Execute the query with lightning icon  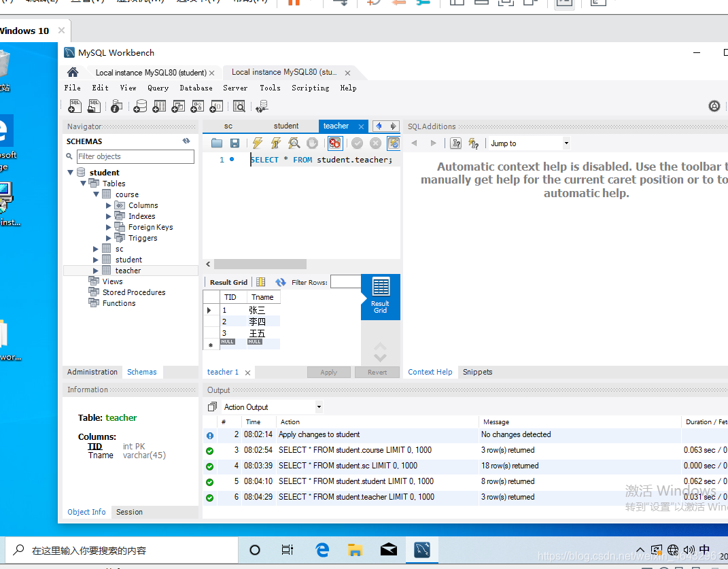pos(257,143)
